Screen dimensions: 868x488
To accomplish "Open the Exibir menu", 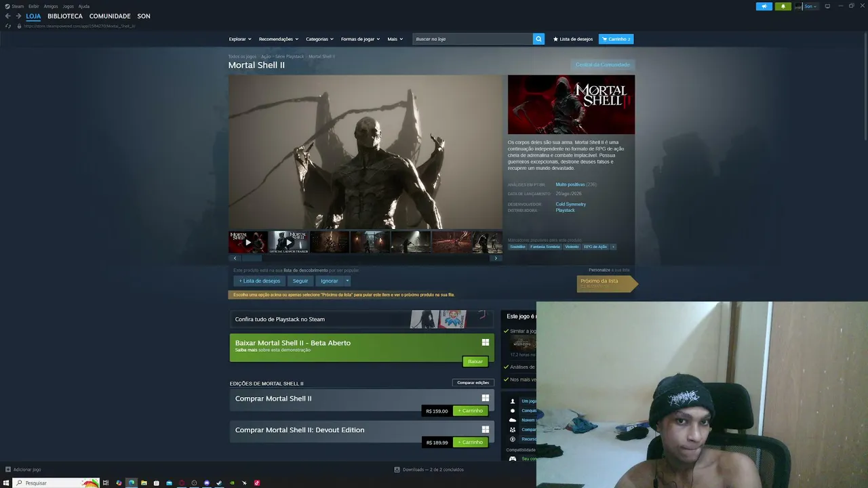I will click(34, 6).
